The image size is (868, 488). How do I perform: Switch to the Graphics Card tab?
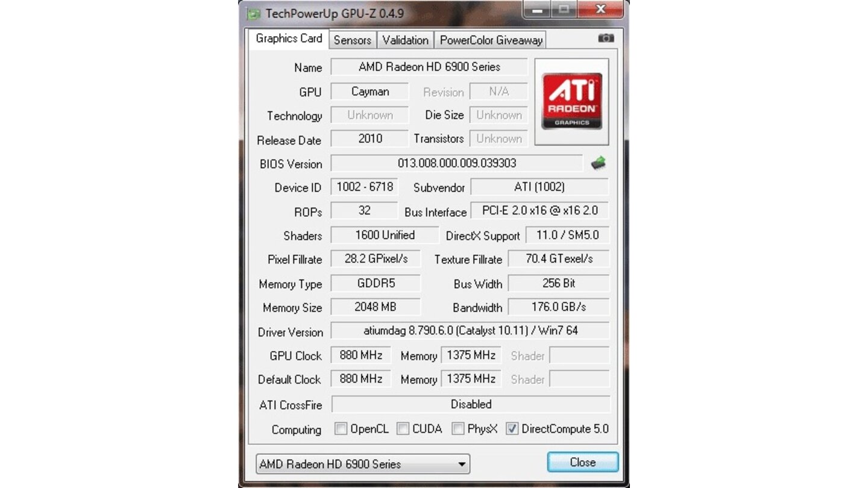coord(289,39)
